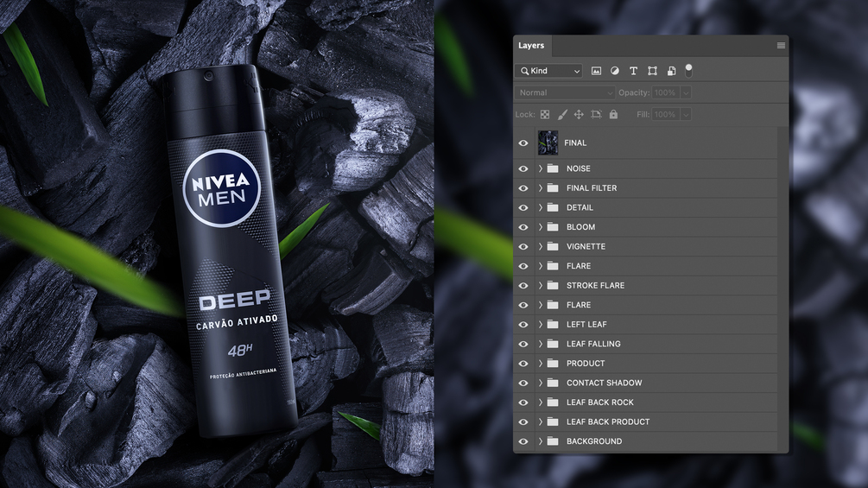Select the LEAF FALLING group name
The image size is (868, 488).
click(593, 344)
